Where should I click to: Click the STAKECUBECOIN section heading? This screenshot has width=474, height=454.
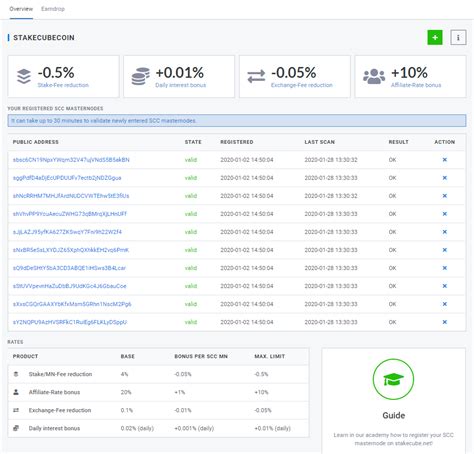click(x=44, y=37)
